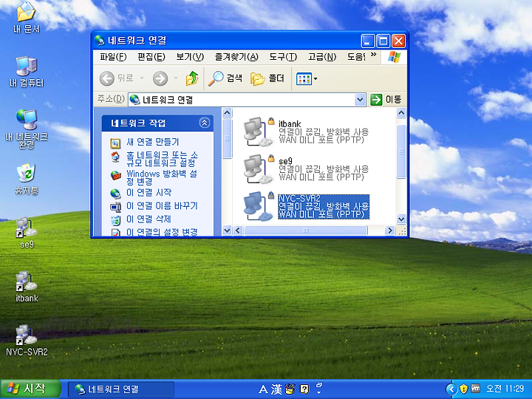Image resolution: width=532 pixels, height=399 pixels.
Task: Show hidden menu items via chevron
Action: click(x=373, y=55)
